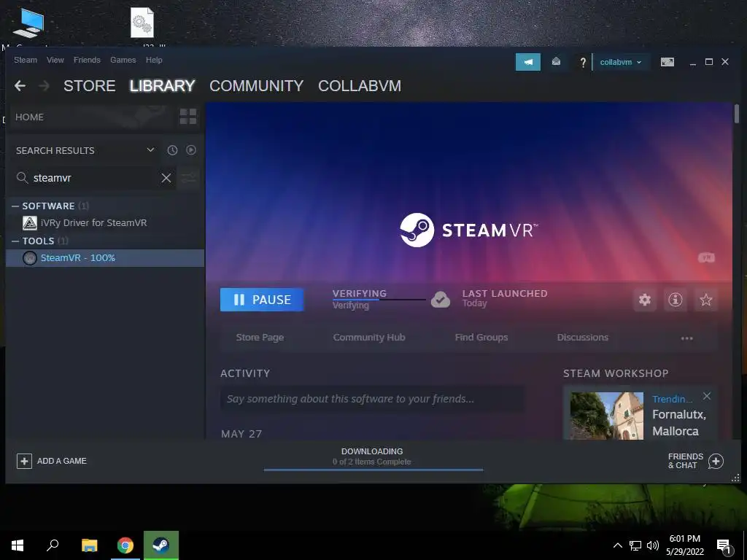Open the Steam menu
747x560 pixels.
tap(26, 60)
